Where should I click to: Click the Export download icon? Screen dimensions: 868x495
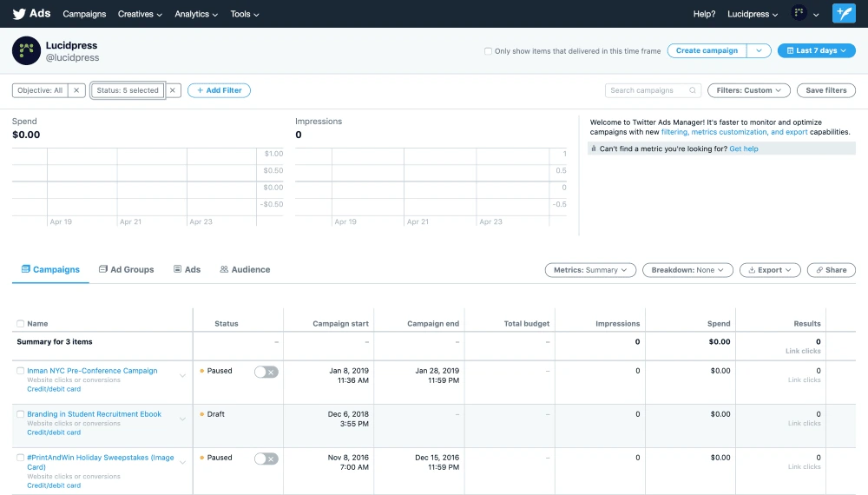(752, 270)
